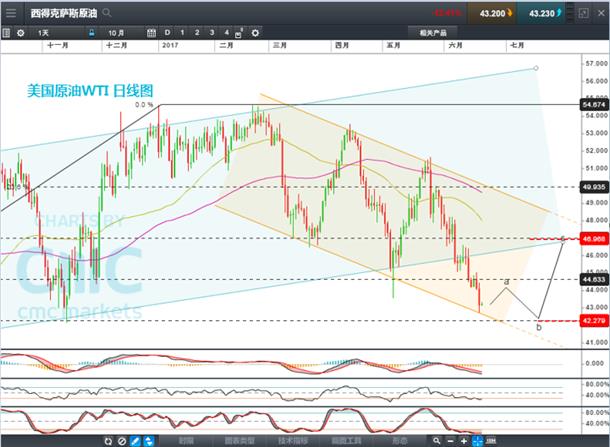This screenshot has height=447, width=610.
Task: Expand the 1天 interval dropdown
Action: pyautogui.click(x=60, y=33)
